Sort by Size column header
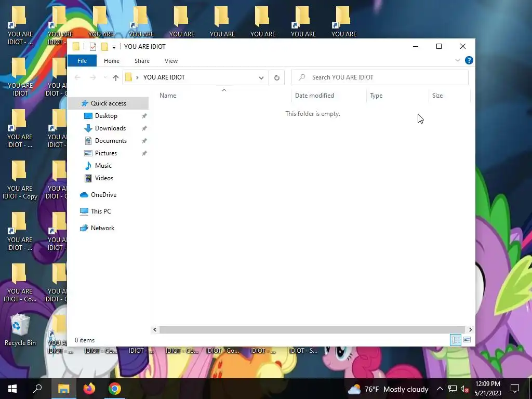 pyautogui.click(x=437, y=96)
